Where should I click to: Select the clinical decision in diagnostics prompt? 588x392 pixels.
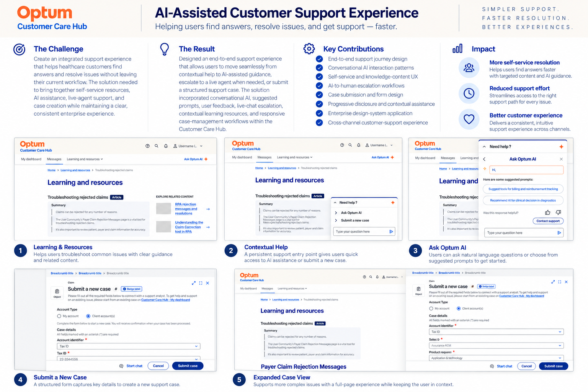click(x=523, y=200)
